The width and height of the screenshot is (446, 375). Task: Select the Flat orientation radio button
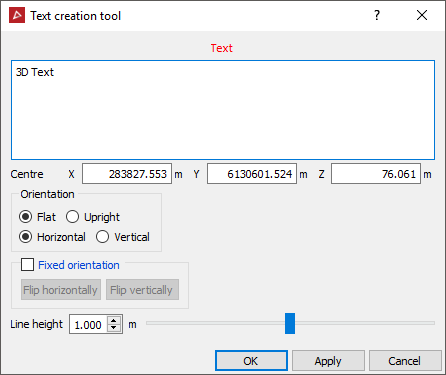coord(26,217)
